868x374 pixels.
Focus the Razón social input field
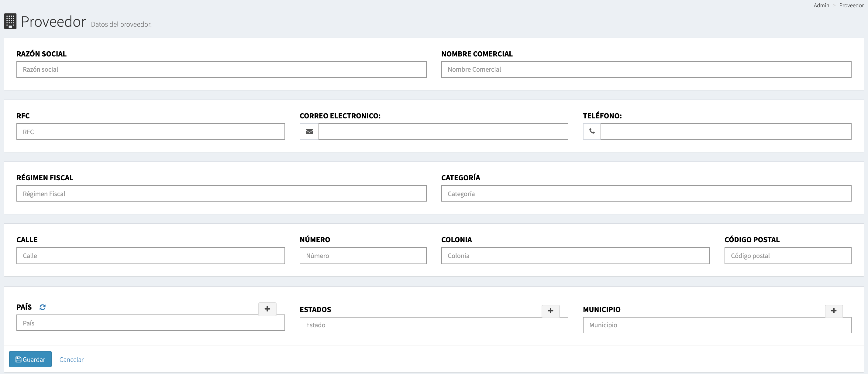coord(221,69)
